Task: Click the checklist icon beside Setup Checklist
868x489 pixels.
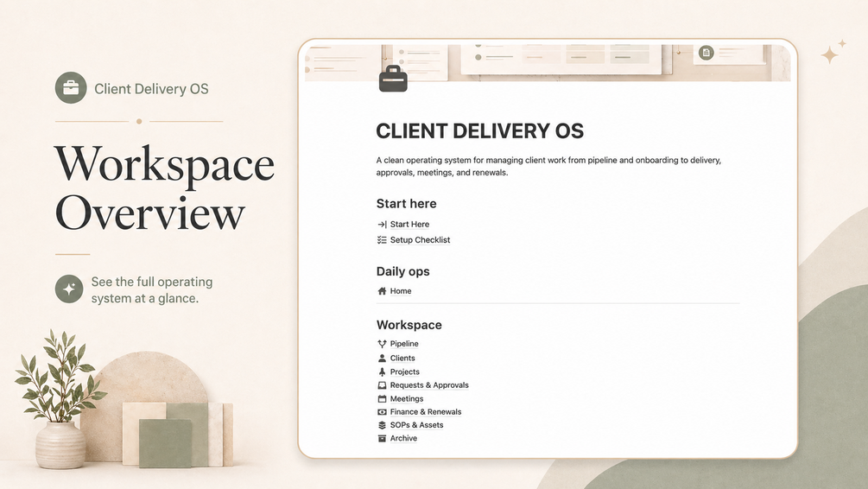Action: [382, 240]
